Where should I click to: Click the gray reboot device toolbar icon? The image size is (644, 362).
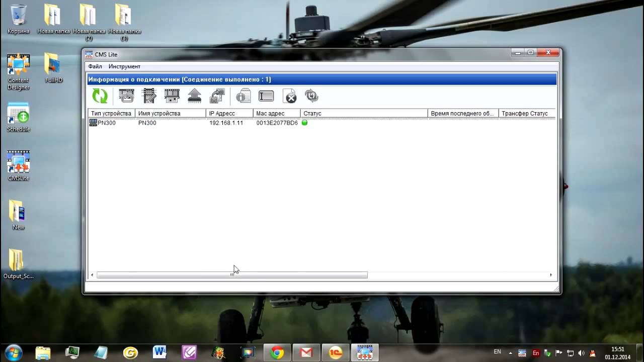point(311,96)
